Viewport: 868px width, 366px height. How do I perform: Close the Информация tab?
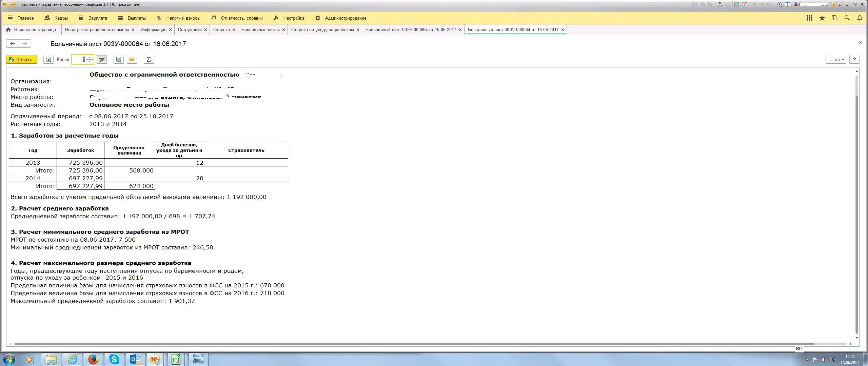click(x=170, y=30)
